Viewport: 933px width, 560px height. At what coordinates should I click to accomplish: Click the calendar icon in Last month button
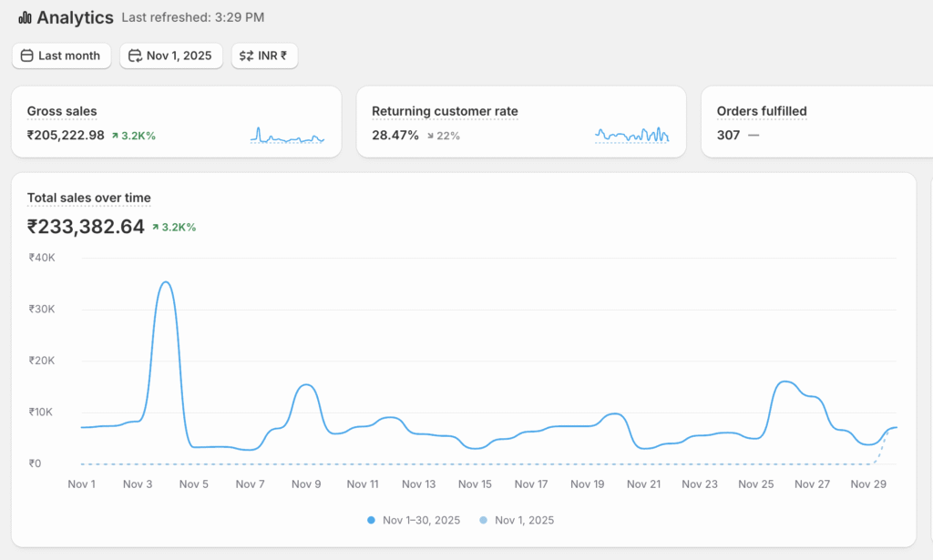(26, 56)
